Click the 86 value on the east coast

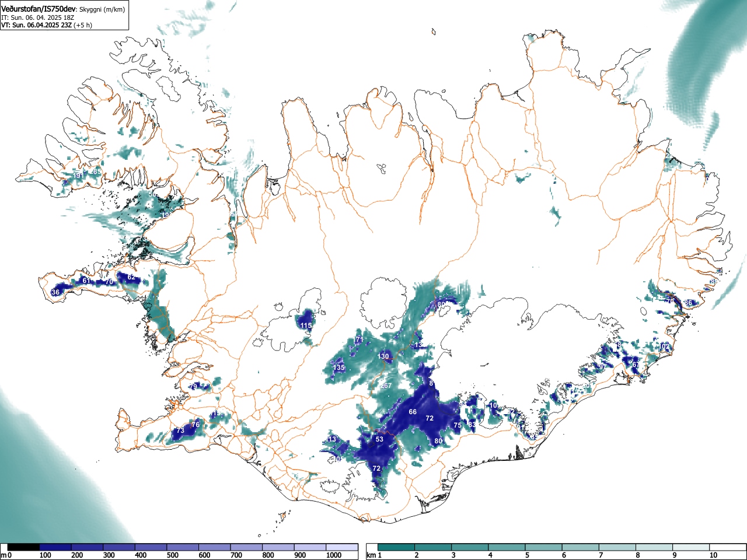click(688, 303)
